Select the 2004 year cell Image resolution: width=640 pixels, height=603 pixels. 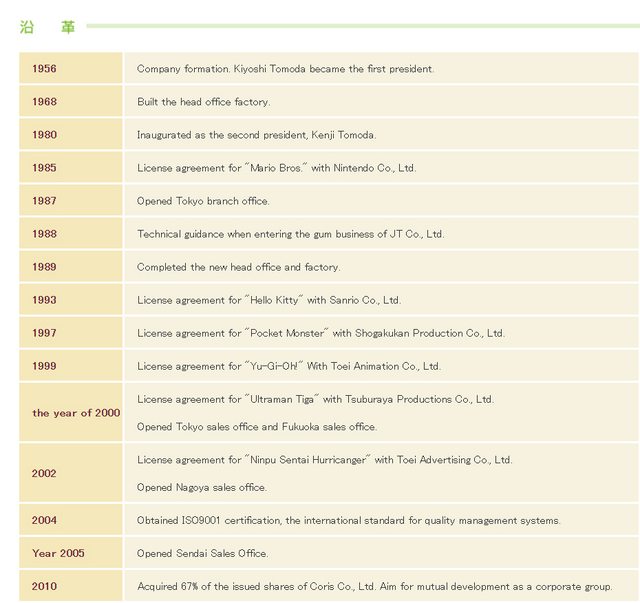(x=71, y=520)
